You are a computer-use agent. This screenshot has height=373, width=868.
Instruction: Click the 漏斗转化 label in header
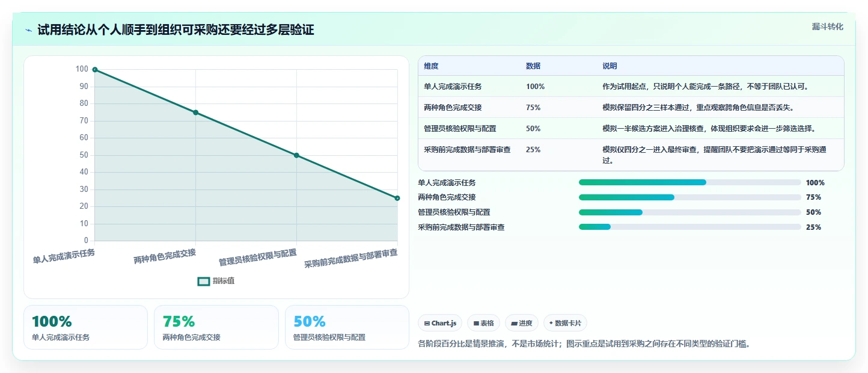pos(828,27)
